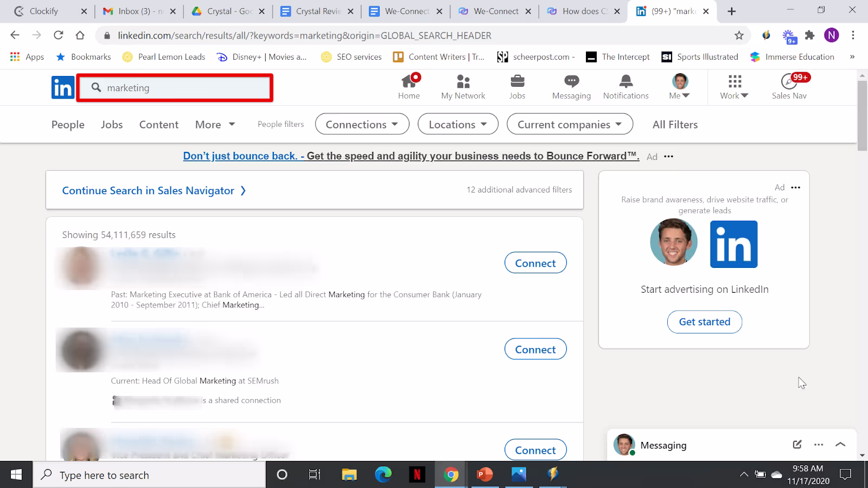Open The Intercept bookmark

tap(618, 57)
